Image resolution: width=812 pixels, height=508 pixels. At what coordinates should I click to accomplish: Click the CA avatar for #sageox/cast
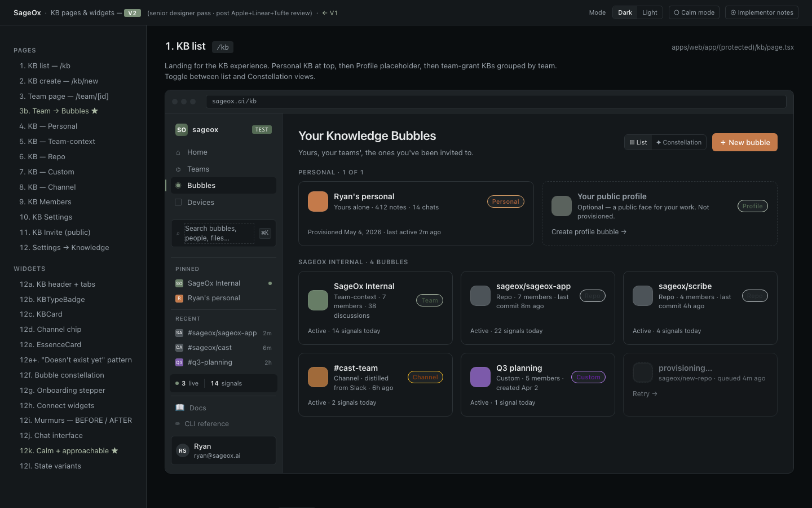click(x=179, y=348)
